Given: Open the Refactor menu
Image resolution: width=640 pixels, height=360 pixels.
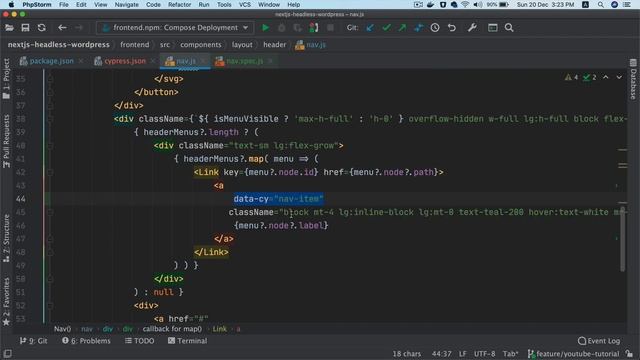Looking at the screenshot, I should pos(179,4).
